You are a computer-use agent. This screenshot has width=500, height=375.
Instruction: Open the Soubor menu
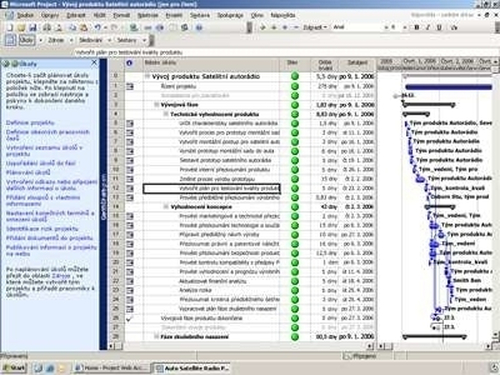click(25, 15)
